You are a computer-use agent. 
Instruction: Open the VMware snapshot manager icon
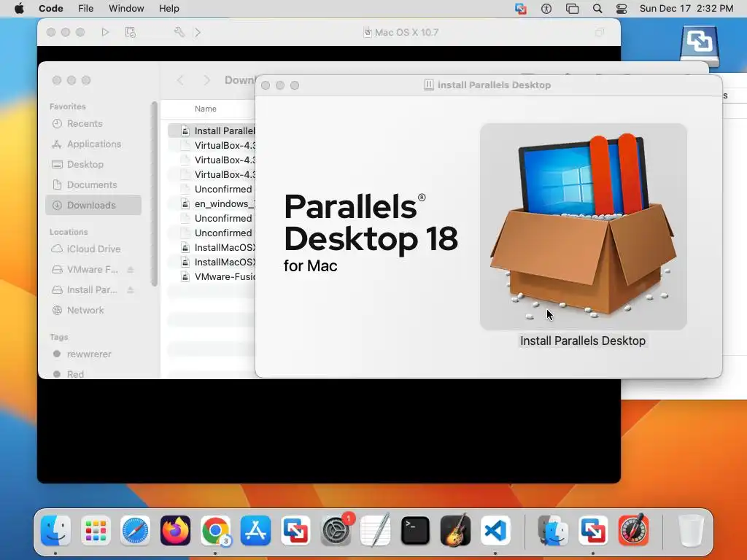point(130,32)
